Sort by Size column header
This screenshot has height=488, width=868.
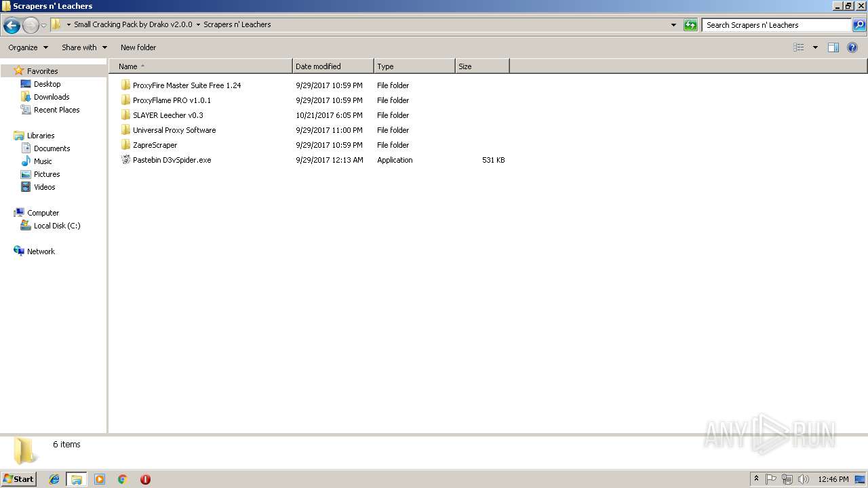[482, 66]
